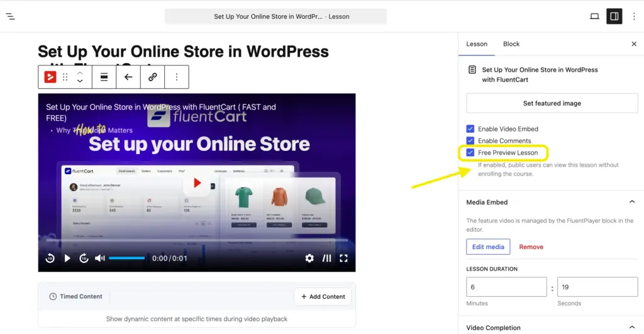Viewport: 644px width, 334px height.
Task: Toggle the settings sidebar panel icon
Action: point(614,16)
